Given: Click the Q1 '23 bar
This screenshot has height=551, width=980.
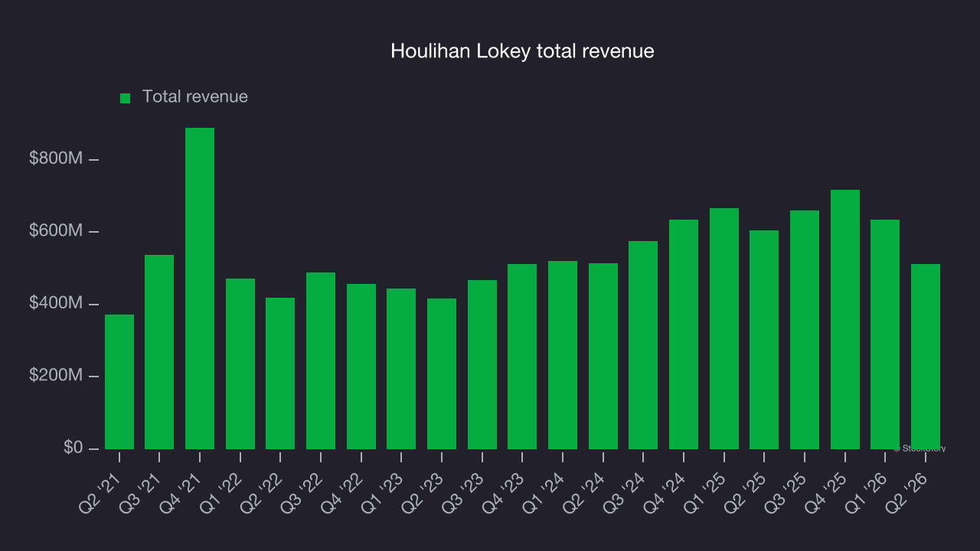Looking at the screenshot, I should point(401,369).
